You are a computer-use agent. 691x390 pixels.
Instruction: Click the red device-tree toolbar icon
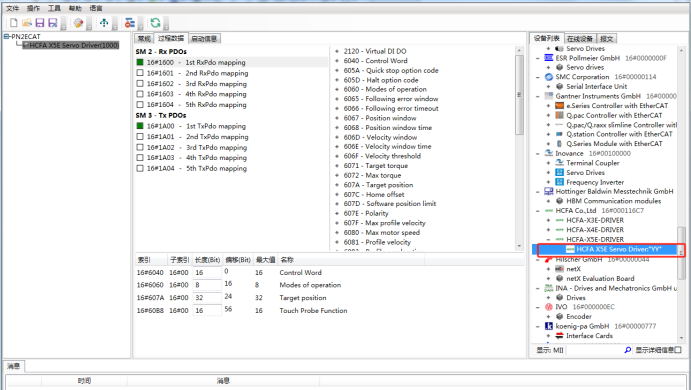(x=130, y=22)
